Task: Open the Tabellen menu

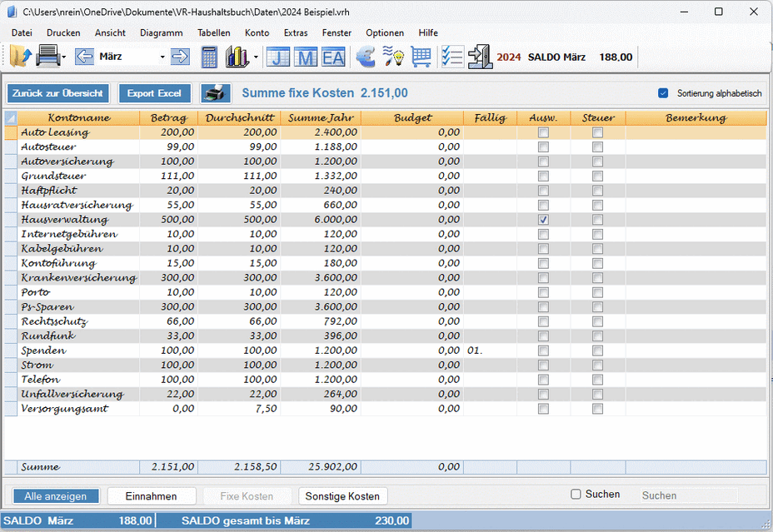Action: tap(214, 32)
